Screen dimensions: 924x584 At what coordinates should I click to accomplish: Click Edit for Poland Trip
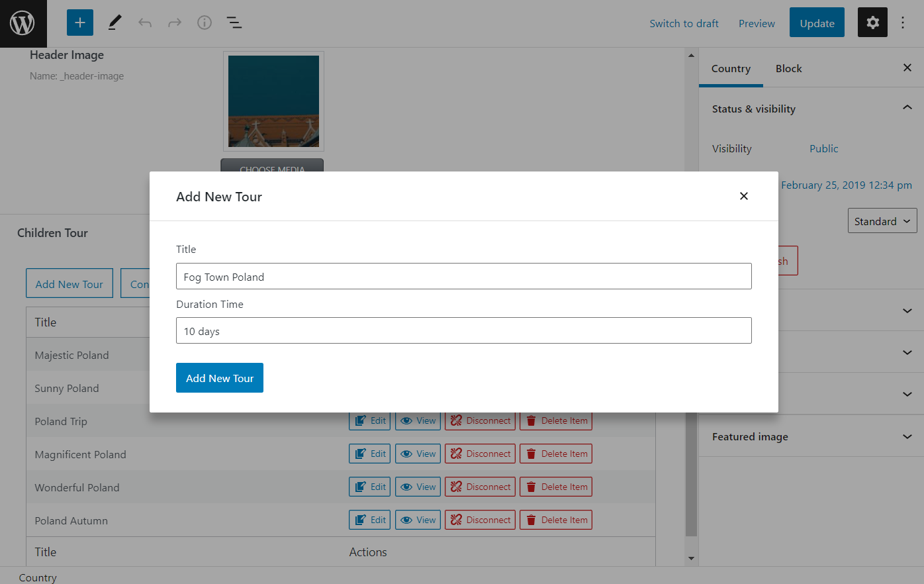coord(370,421)
